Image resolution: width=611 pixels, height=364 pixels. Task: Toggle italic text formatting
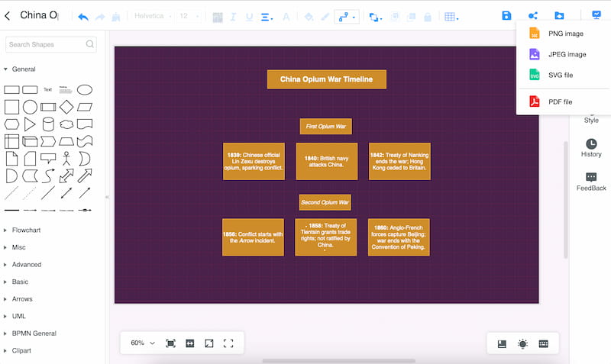point(233,17)
